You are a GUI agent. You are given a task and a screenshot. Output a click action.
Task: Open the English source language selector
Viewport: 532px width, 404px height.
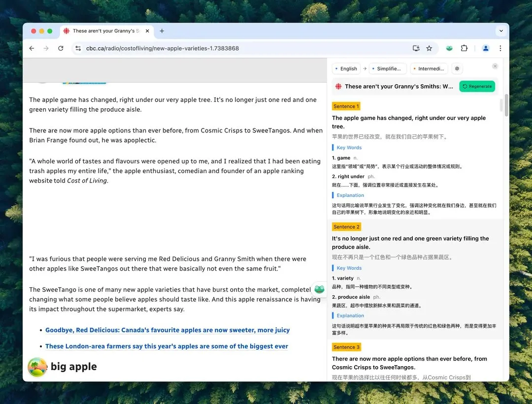pyautogui.click(x=346, y=69)
